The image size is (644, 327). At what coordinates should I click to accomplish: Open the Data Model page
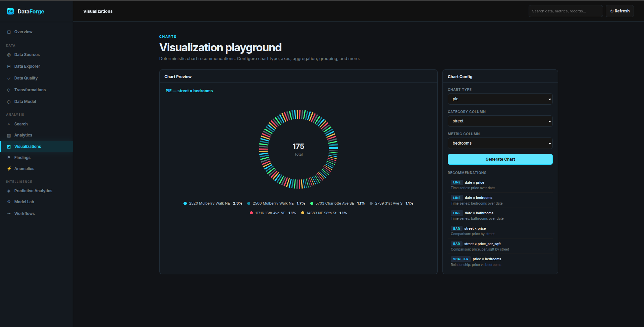click(36, 102)
